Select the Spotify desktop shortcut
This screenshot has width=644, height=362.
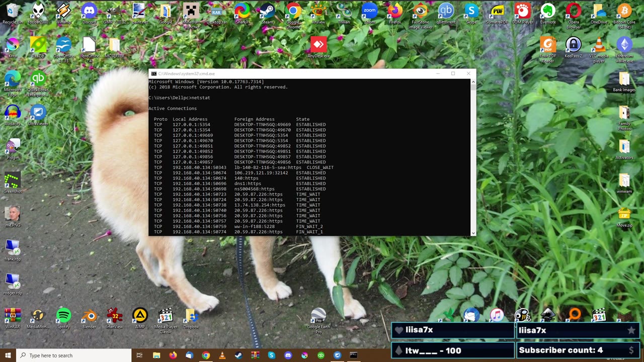[63, 318]
